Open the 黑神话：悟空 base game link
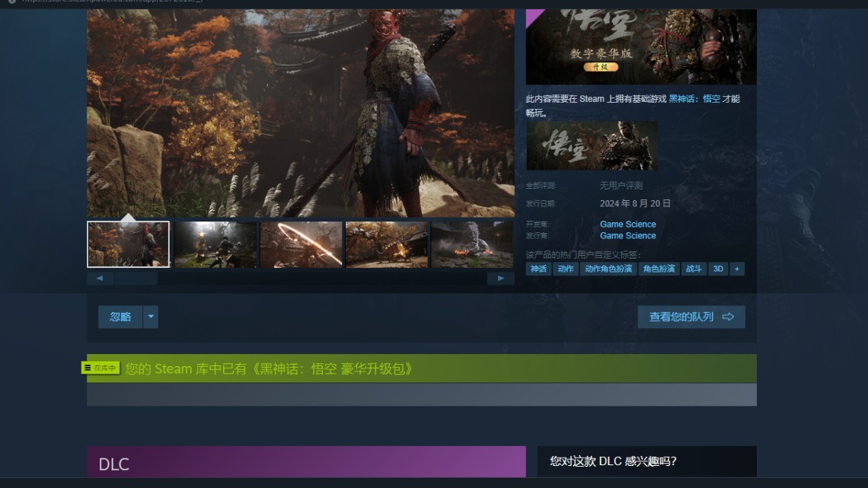Image resolution: width=868 pixels, height=488 pixels. 694,99
